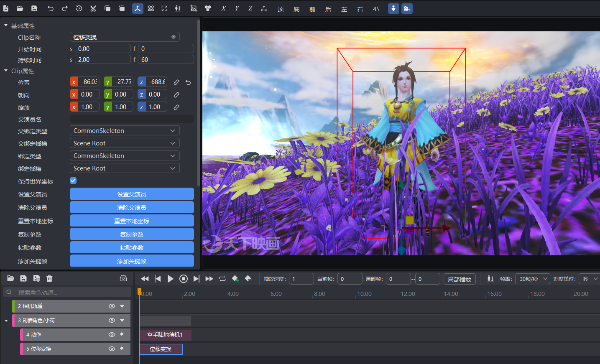The width and height of the screenshot is (600, 364).
Task: Save project with top toolbar disk icon
Action: (34, 8)
